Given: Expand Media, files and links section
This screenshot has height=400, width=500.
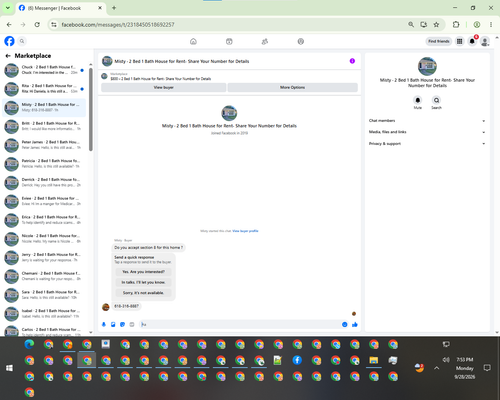Looking at the screenshot, I should 427,132.
